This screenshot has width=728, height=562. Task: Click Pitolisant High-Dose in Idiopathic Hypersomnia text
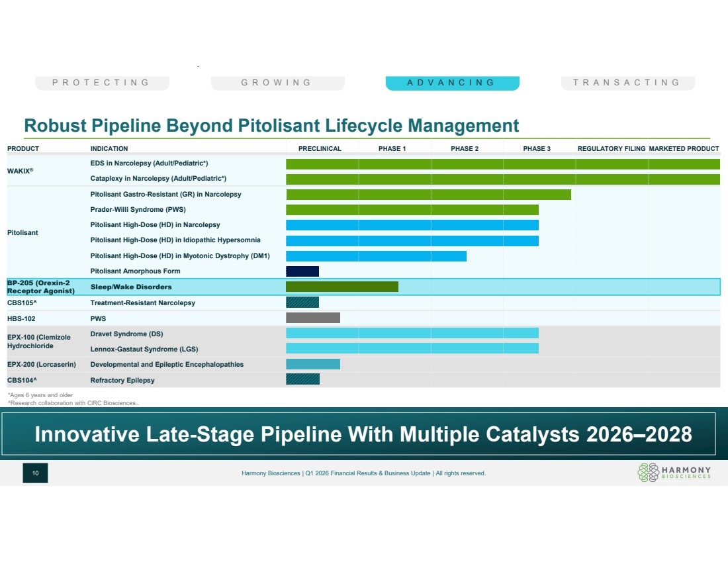click(175, 240)
